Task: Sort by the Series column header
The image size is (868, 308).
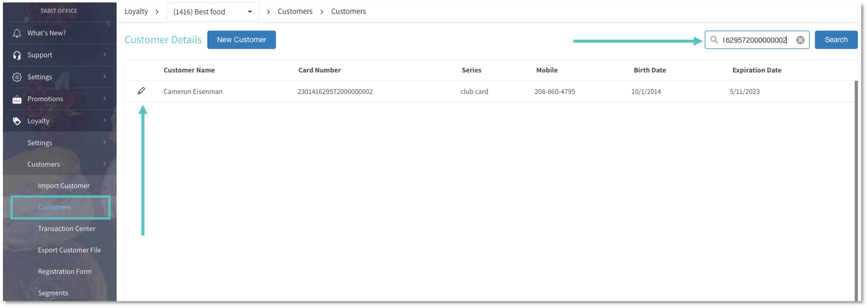Action: click(x=471, y=70)
